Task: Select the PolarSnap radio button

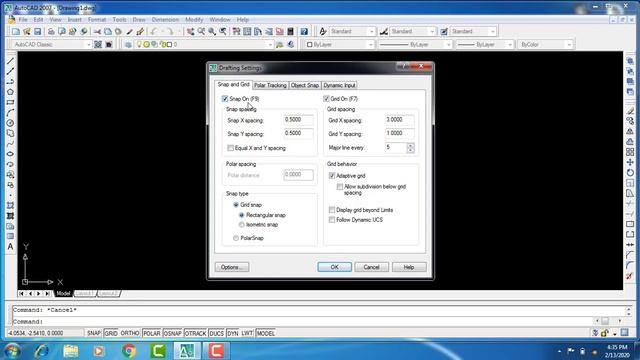Action: (236, 238)
